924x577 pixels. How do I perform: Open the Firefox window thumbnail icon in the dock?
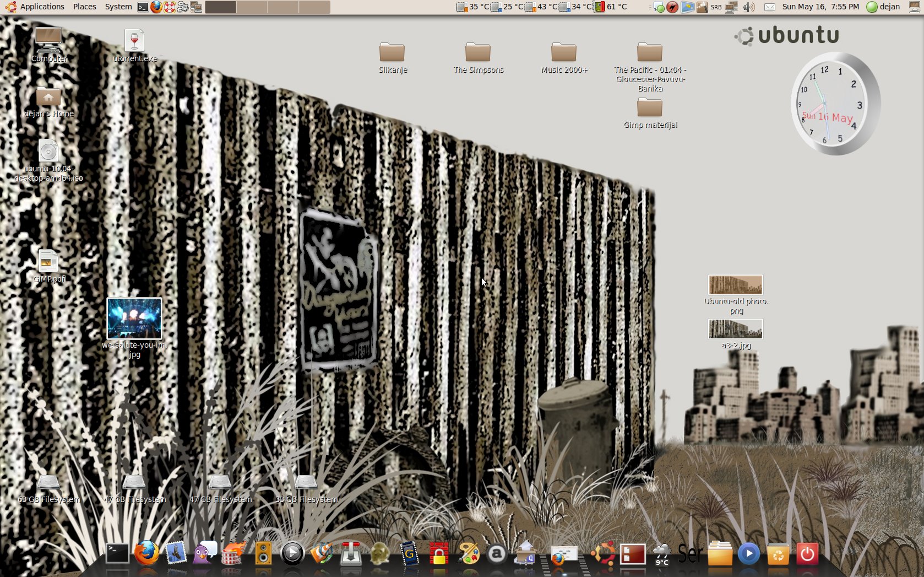click(x=563, y=554)
